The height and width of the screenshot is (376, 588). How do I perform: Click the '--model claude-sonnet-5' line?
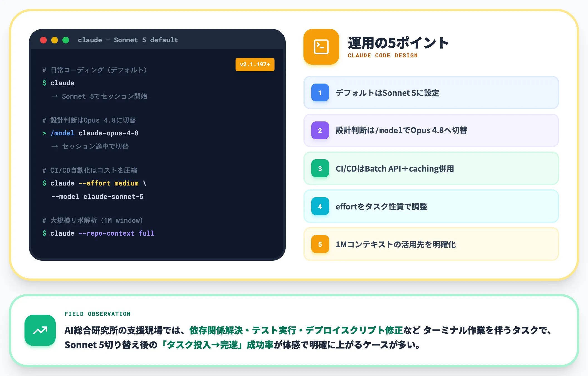[97, 197]
